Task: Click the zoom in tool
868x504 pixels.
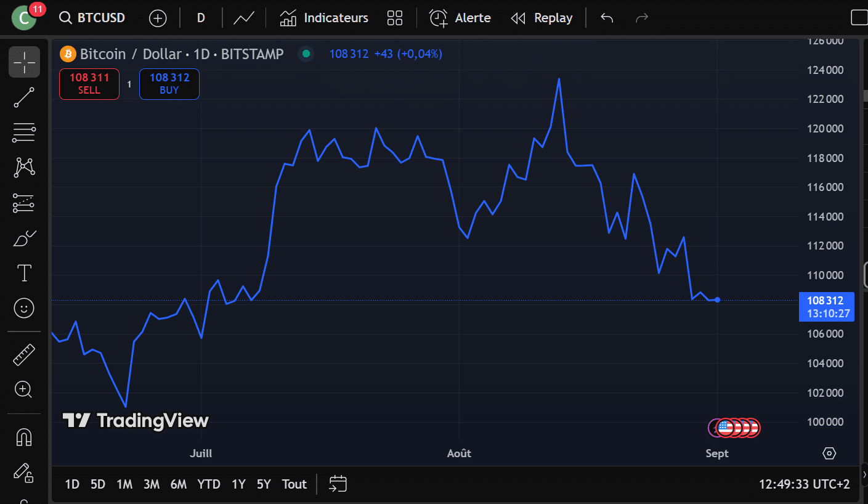Action: [24, 389]
